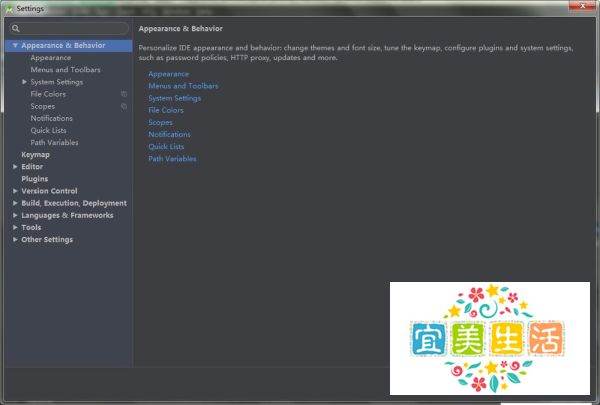Open the Keymap settings page
The image size is (600, 405).
click(36, 155)
